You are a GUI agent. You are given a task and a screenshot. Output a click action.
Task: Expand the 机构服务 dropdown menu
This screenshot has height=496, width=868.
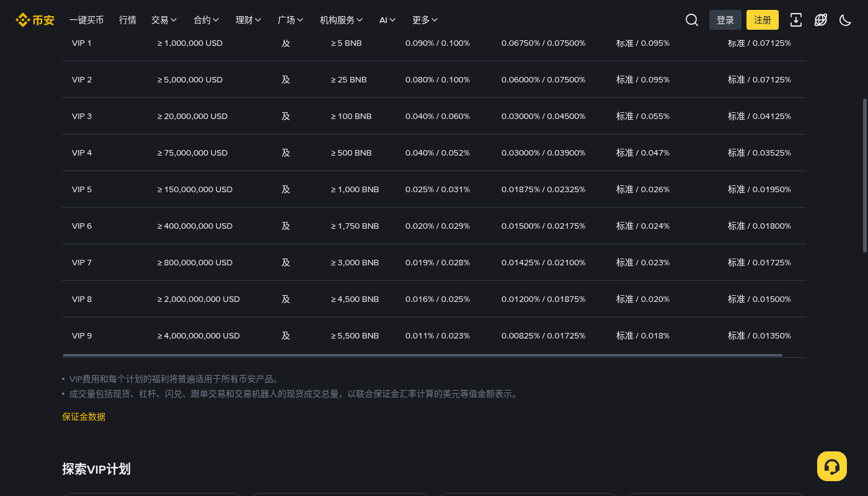pos(342,20)
